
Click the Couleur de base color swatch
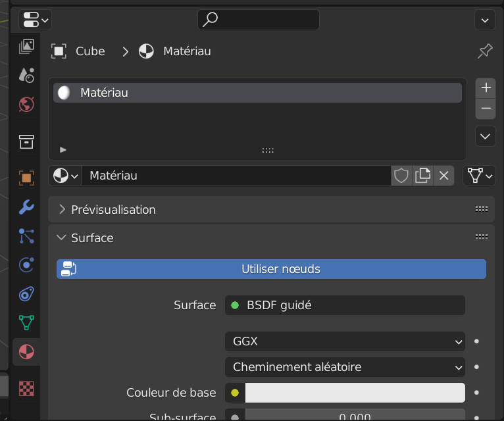point(355,393)
